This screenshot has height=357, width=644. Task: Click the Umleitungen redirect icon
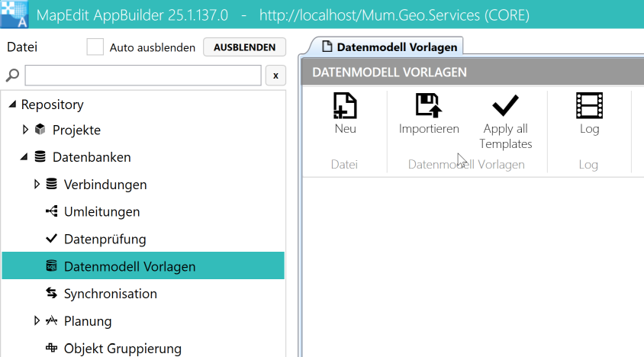(52, 211)
